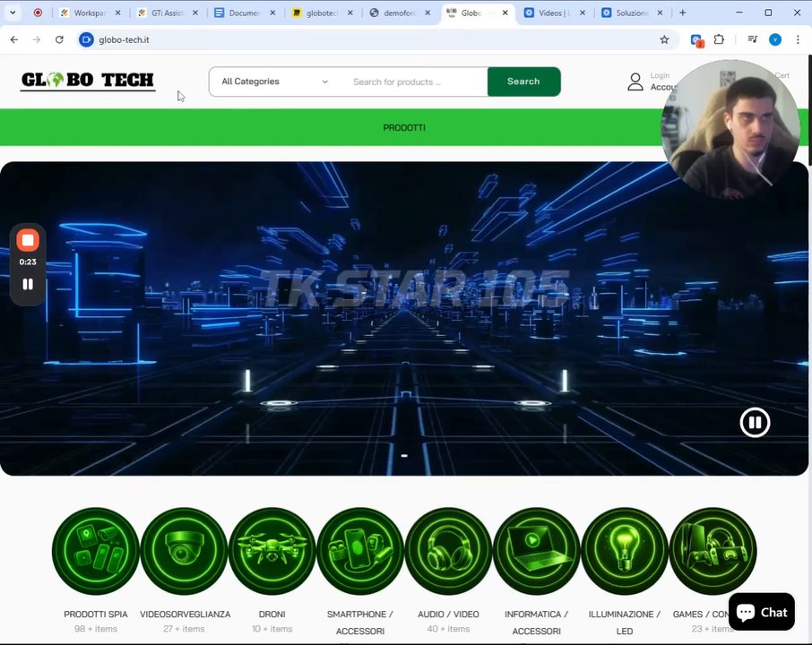Switch to the globotech tab
812x645 pixels.
[322, 13]
